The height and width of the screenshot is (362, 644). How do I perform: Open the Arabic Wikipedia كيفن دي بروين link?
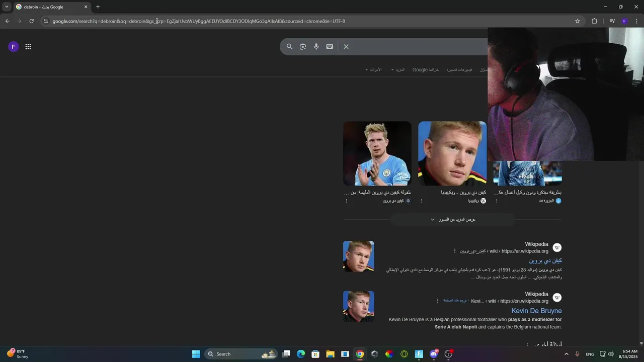tap(545, 260)
